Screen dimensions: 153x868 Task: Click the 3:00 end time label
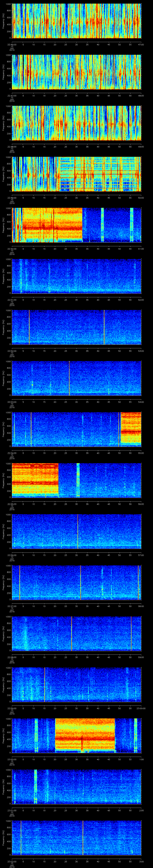point(141,861)
